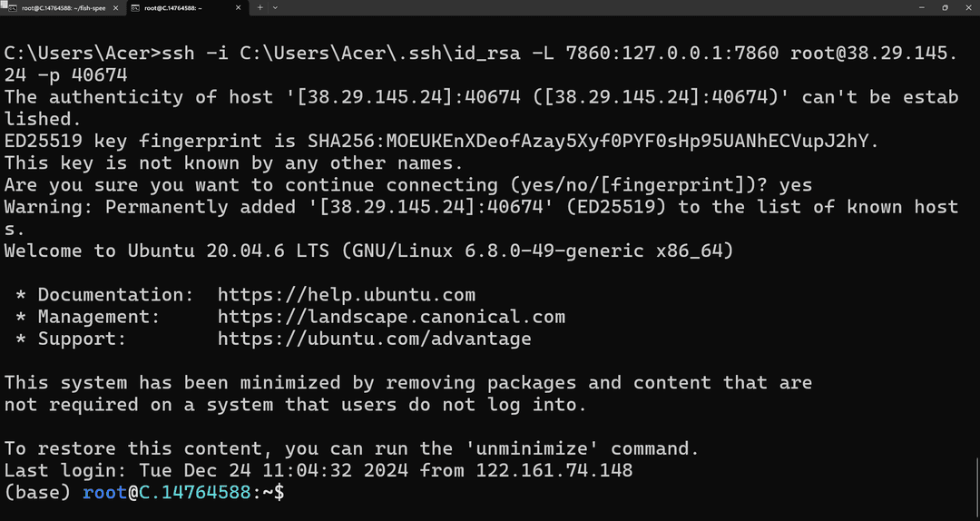Viewport: 980px width, 521px height.
Task: Restore down the terminal window
Action: click(x=945, y=7)
